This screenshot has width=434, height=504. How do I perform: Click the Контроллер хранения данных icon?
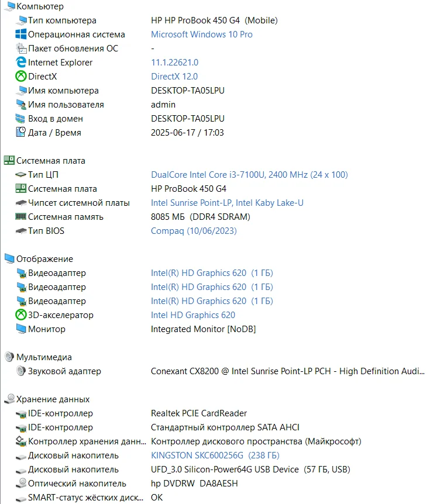[21, 441]
